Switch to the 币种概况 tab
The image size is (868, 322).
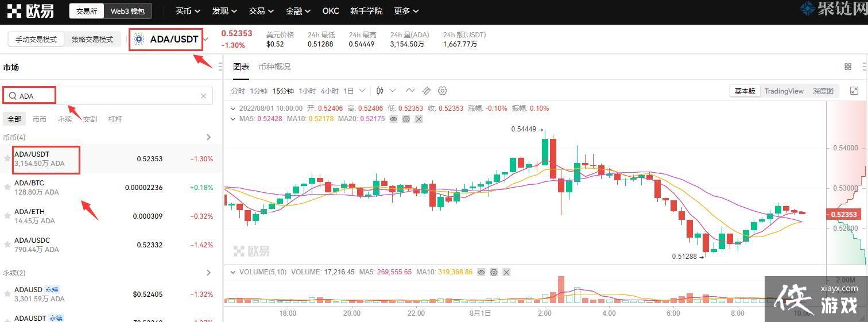(274, 67)
